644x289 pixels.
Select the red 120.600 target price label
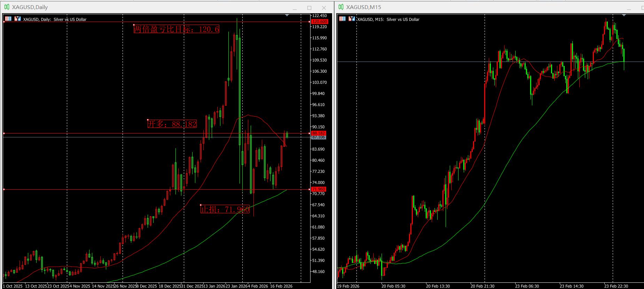pyautogui.click(x=319, y=22)
